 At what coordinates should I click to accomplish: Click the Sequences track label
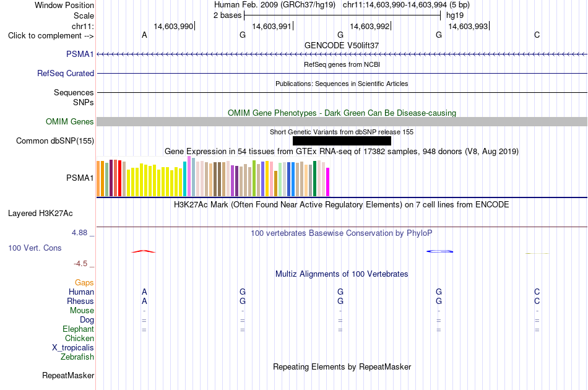(74, 92)
